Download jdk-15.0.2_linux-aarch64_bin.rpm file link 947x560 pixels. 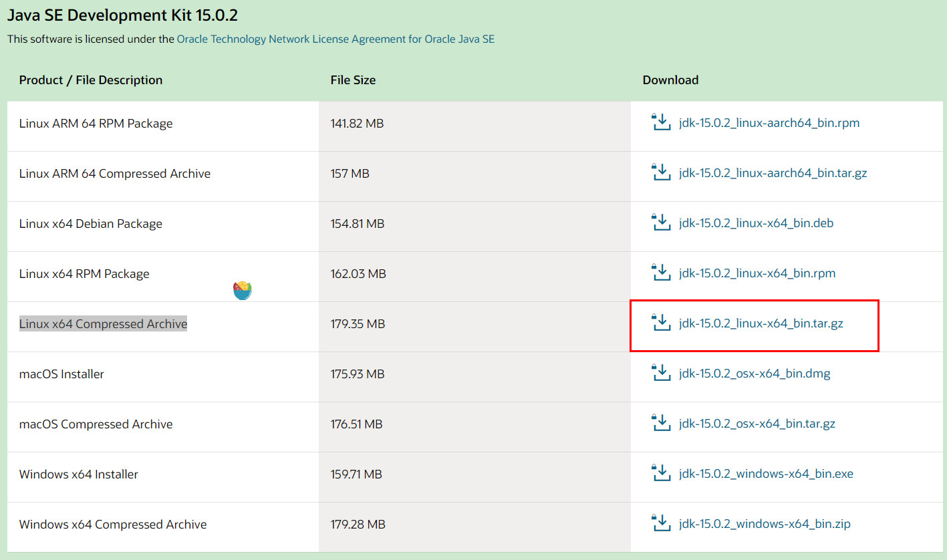[x=769, y=124]
